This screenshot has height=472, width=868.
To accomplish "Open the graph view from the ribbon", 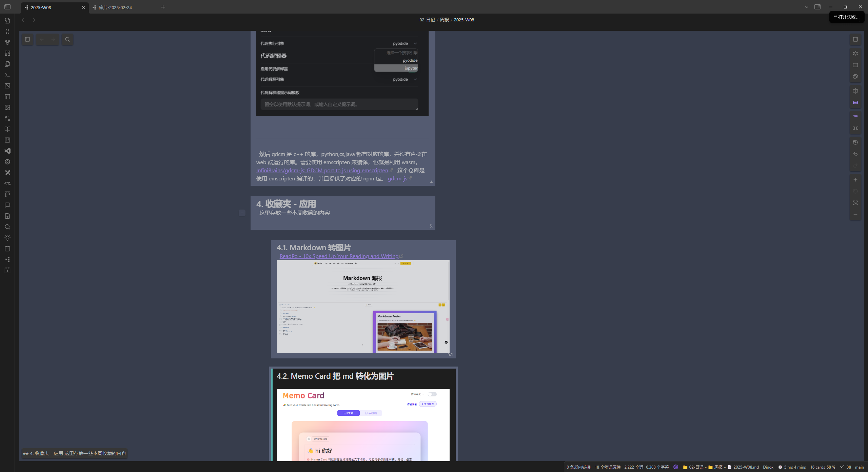I will click(x=7, y=42).
